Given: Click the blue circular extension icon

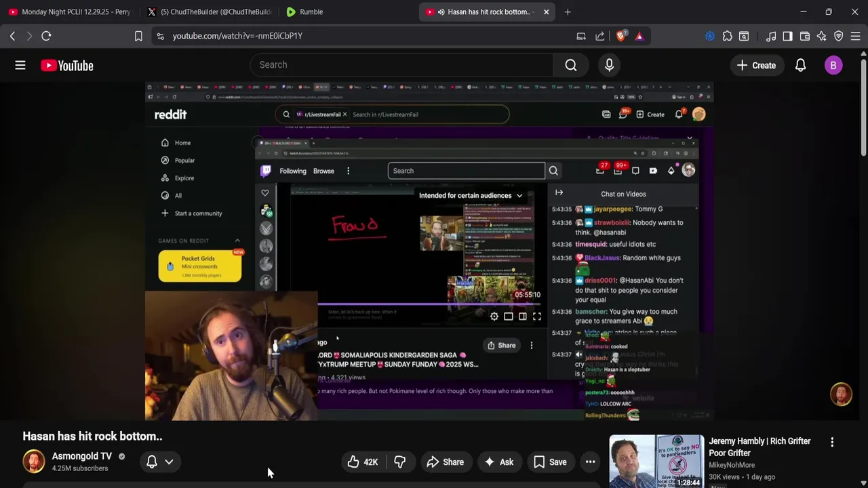Looking at the screenshot, I should pos(710,36).
